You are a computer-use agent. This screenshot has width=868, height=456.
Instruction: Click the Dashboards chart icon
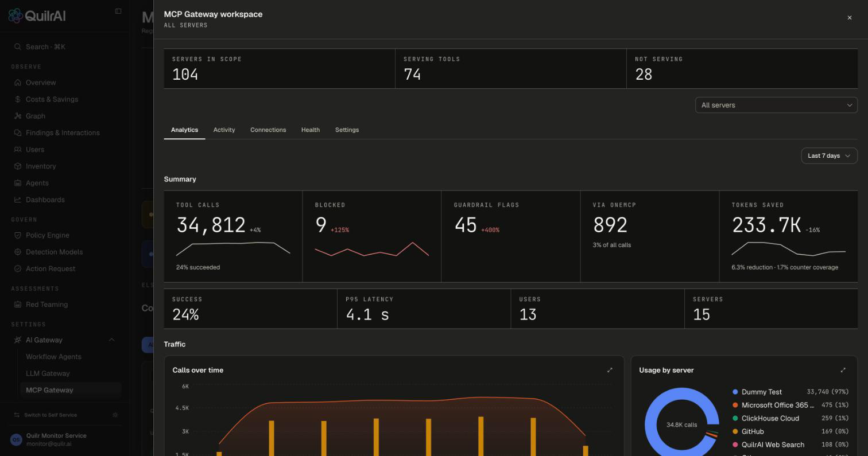pyautogui.click(x=18, y=200)
